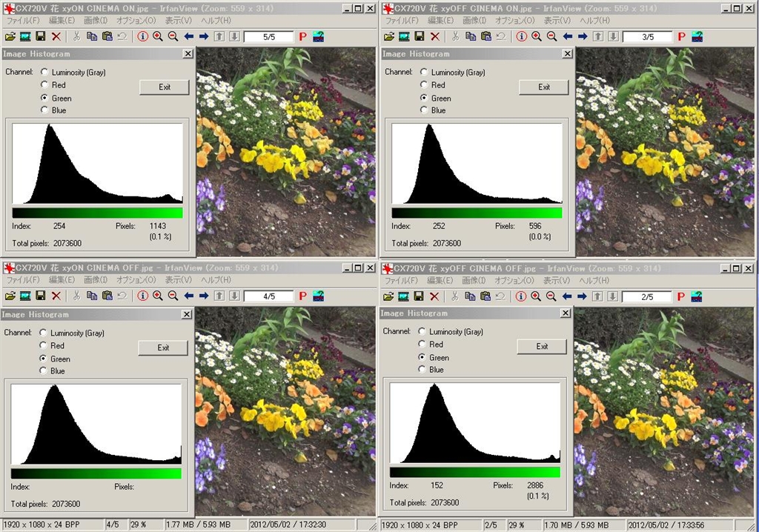Click Information icon in xyON CINEMA ON window
Image resolution: width=759 pixels, height=532 pixels.
(142, 36)
